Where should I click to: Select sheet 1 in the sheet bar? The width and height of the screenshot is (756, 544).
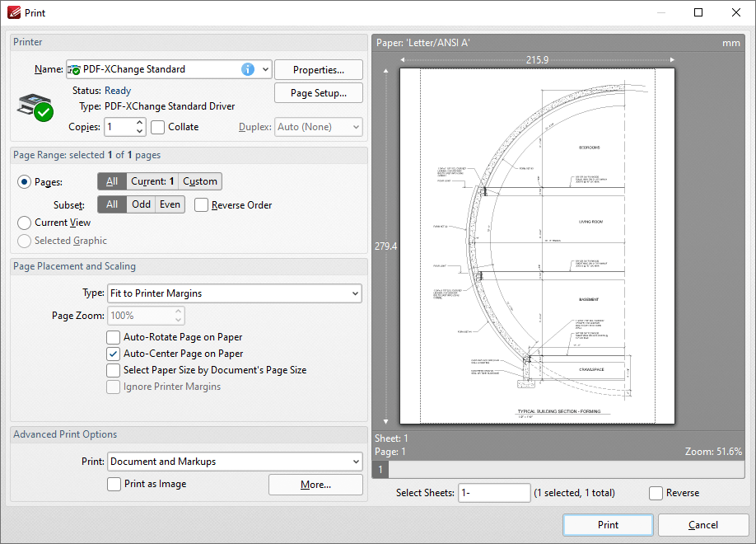(380, 469)
